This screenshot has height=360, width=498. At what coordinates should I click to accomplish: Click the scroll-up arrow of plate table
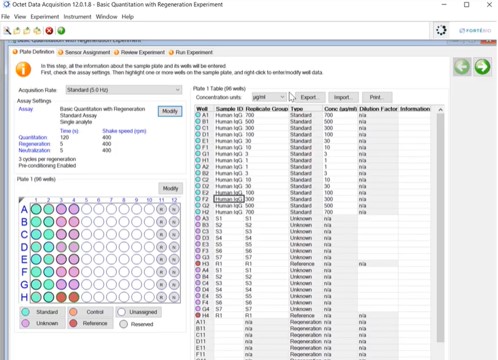pyautogui.click(x=440, y=109)
